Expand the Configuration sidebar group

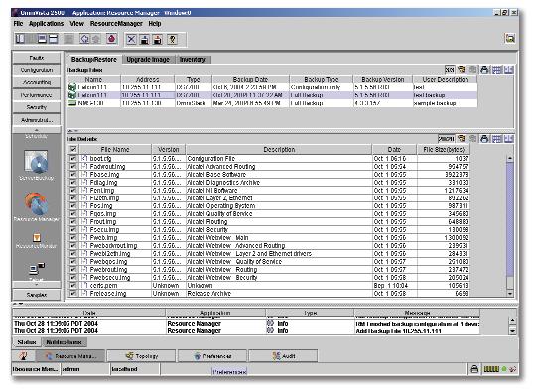[x=37, y=70]
